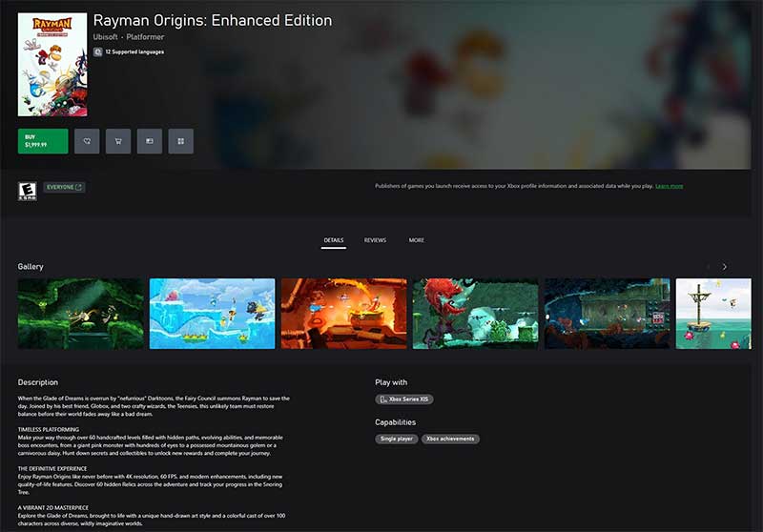Add game to cart
This screenshot has width=763, height=532.
coord(118,141)
